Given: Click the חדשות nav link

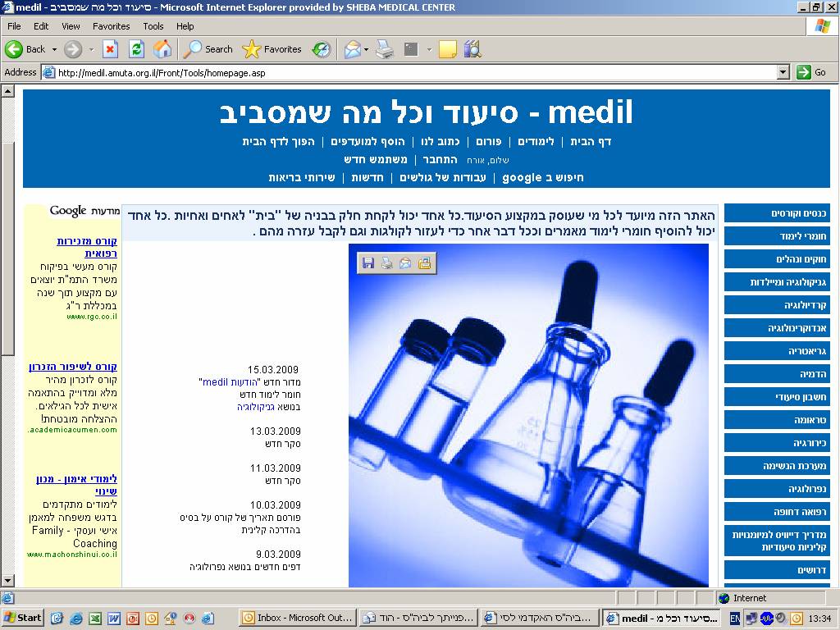Looking at the screenshot, I should click(367, 177).
